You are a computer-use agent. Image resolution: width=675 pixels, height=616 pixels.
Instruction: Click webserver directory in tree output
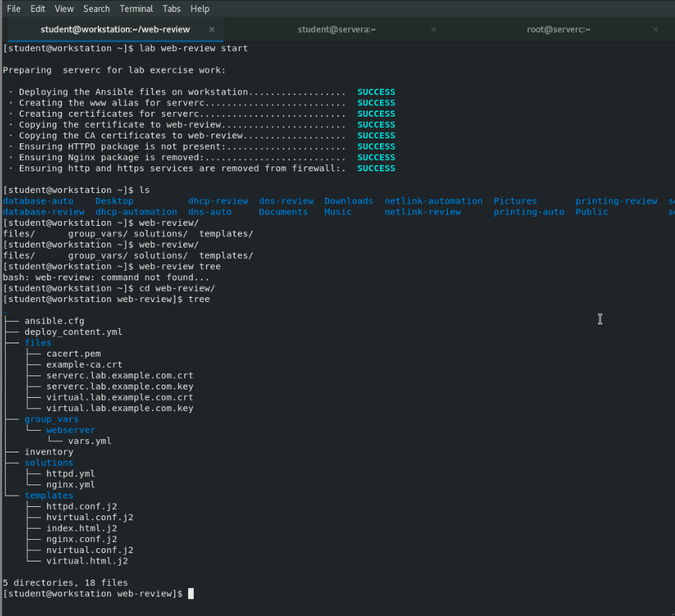(71, 430)
